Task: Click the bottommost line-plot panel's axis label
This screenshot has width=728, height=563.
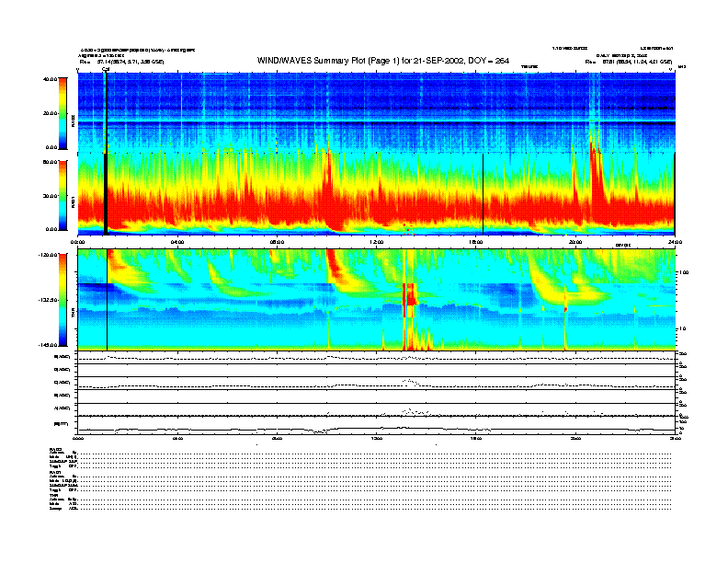Action: coord(62,424)
